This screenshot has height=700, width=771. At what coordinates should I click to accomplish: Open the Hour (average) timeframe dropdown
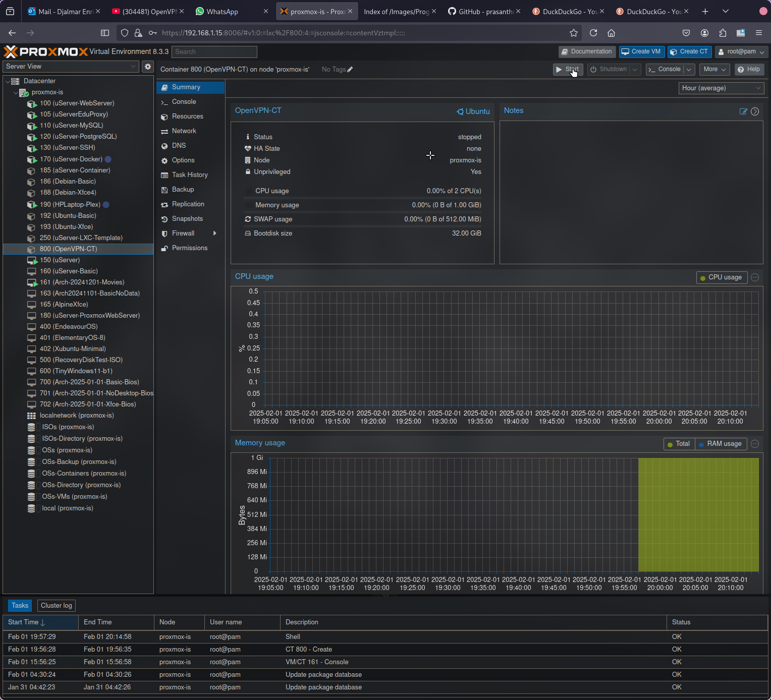[721, 88]
